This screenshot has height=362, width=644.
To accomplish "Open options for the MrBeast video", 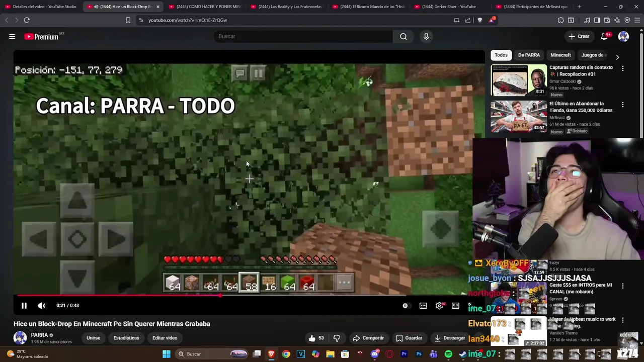I will click(x=623, y=105).
